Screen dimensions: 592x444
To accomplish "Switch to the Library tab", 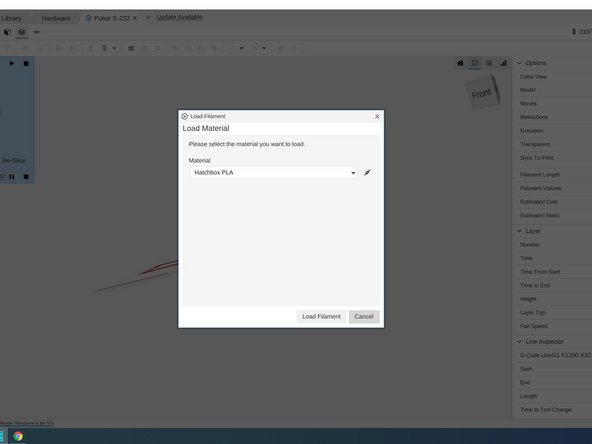I will pyautogui.click(x=11, y=18).
